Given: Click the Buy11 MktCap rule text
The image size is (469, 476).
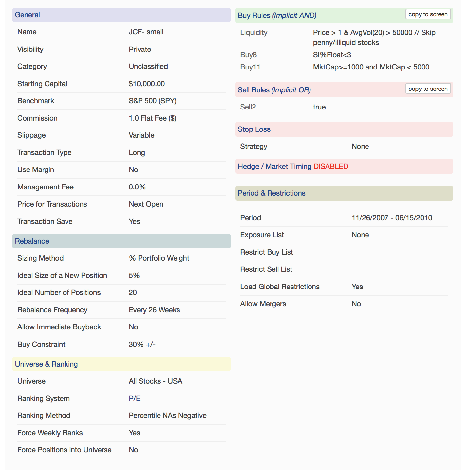Looking at the screenshot, I should pyautogui.click(x=371, y=67).
